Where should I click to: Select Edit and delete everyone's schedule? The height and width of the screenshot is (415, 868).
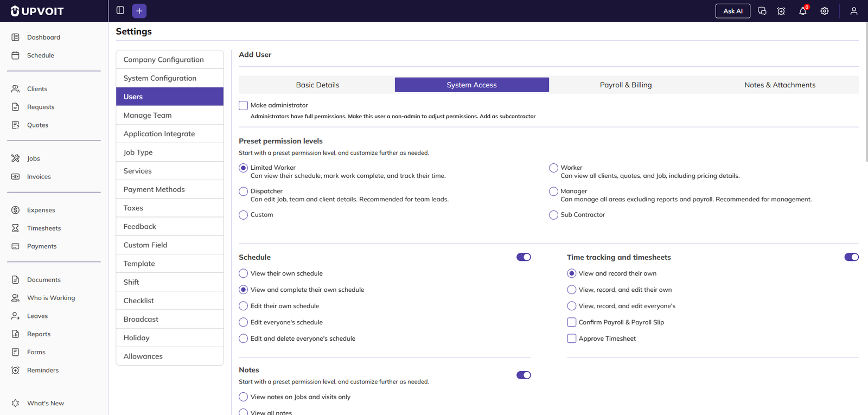244,339
